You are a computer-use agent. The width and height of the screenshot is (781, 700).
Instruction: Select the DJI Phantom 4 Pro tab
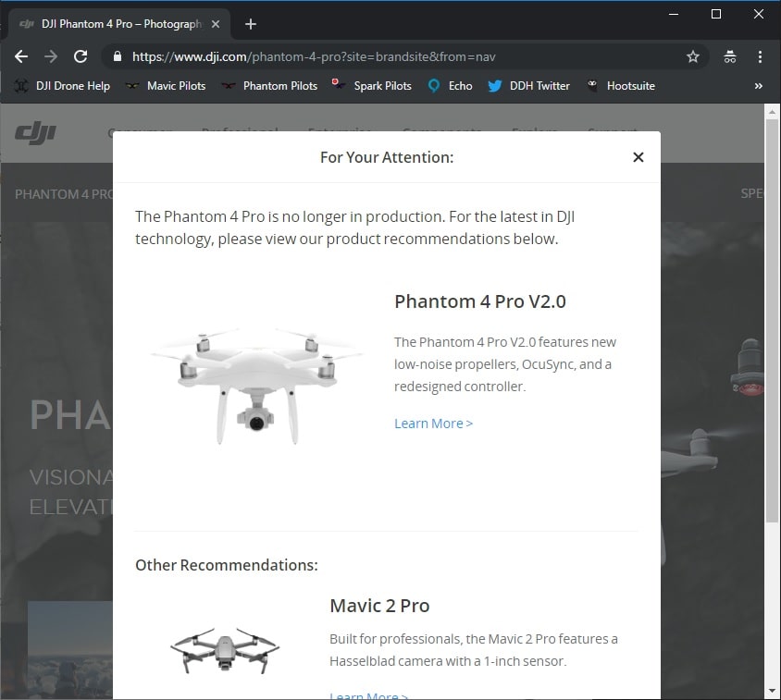tap(119, 24)
